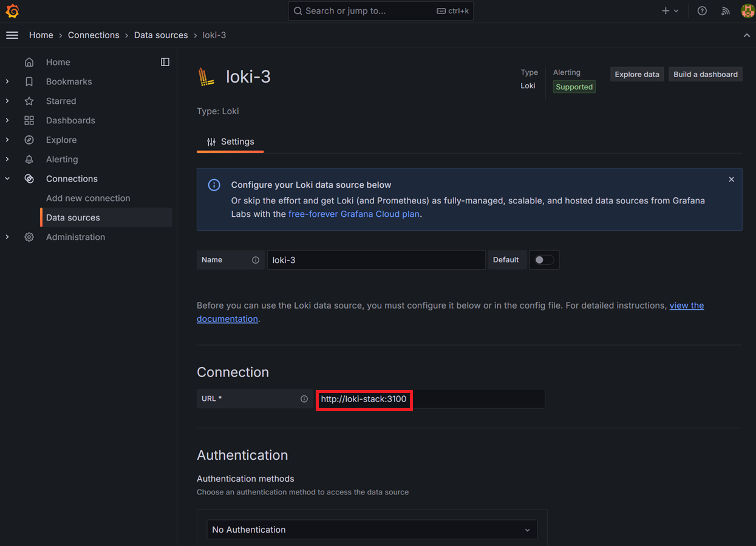Click the Connection section heading
This screenshot has width=756, height=546.
pos(233,372)
